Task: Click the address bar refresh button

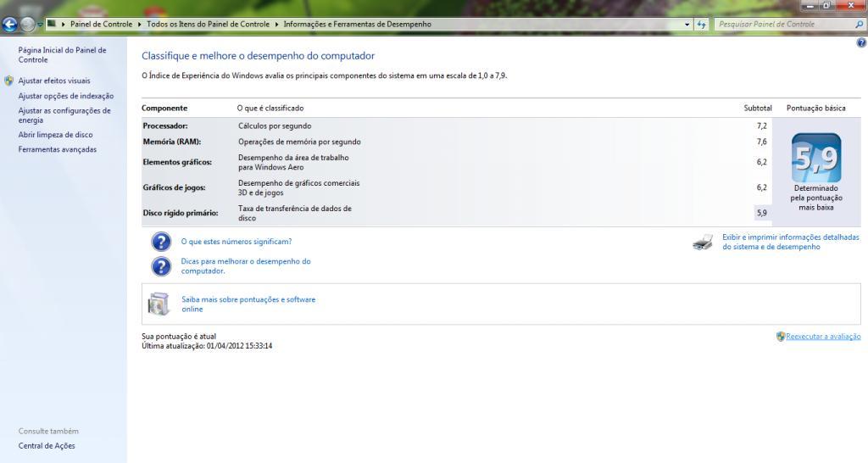Action: tap(701, 25)
